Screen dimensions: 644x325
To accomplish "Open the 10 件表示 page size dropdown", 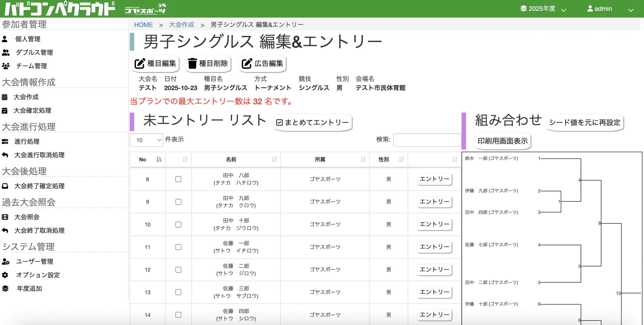I will [146, 140].
